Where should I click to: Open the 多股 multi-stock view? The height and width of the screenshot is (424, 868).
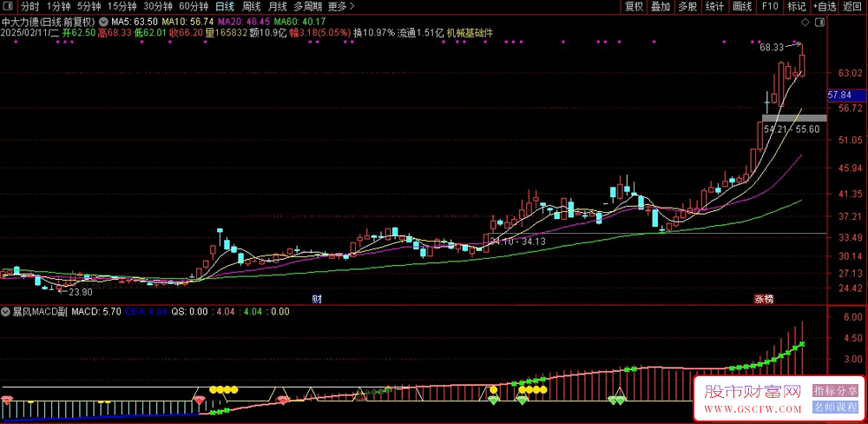pos(687,7)
